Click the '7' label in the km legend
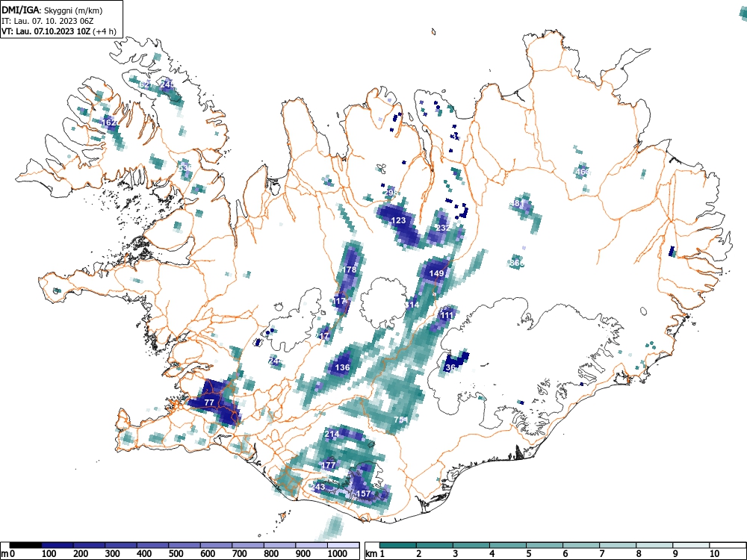This screenshot has width=747, height=560. click(601, 553)
